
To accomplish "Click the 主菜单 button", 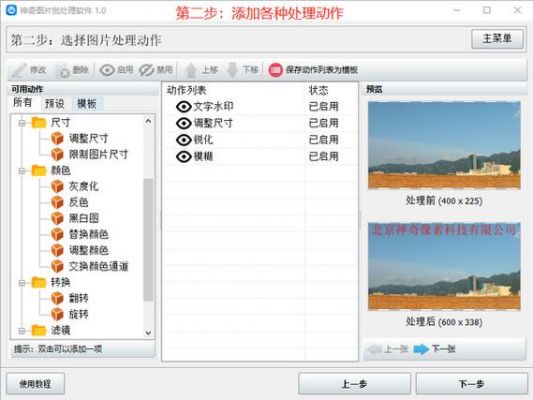I will (x=497, y=39).
